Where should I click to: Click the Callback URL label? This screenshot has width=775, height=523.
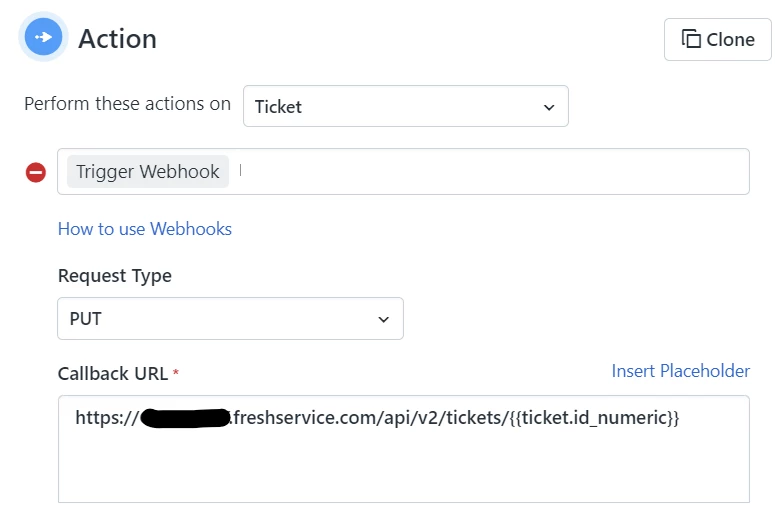[x=113, y=374]
